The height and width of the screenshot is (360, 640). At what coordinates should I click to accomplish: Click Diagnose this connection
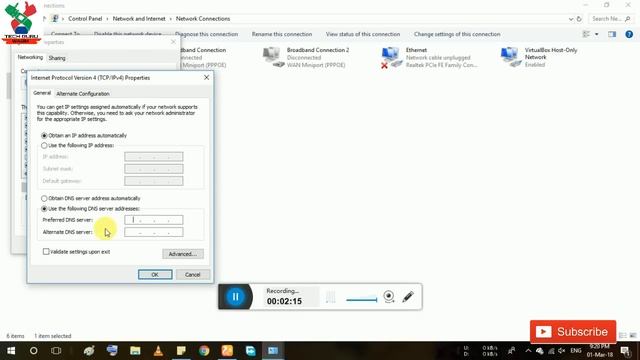207,34
